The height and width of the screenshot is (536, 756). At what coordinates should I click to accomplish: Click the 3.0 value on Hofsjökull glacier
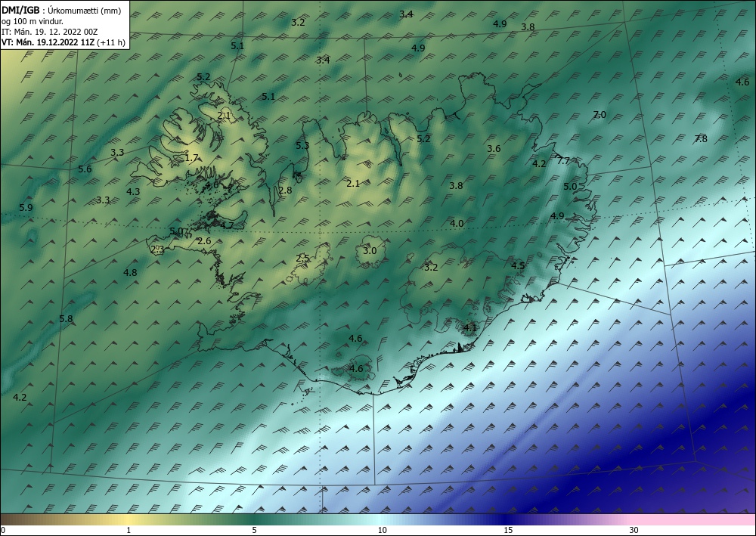[x=370, y=251]
